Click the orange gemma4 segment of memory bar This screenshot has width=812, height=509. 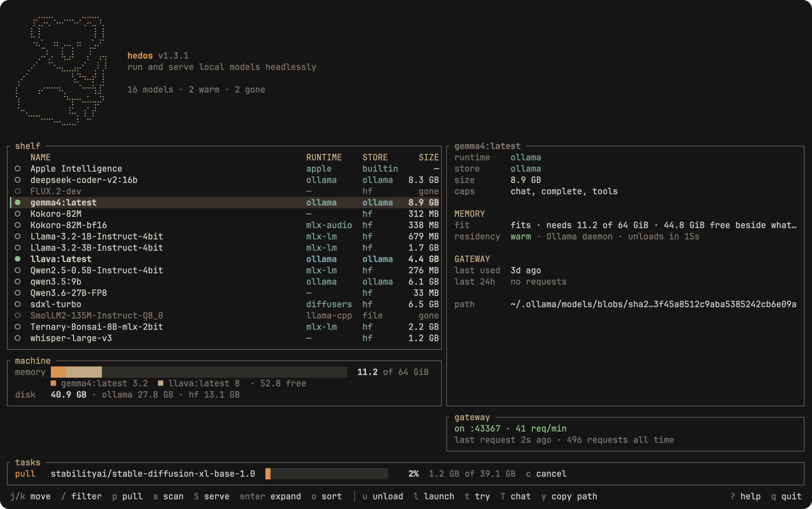(x=58, y=372)
